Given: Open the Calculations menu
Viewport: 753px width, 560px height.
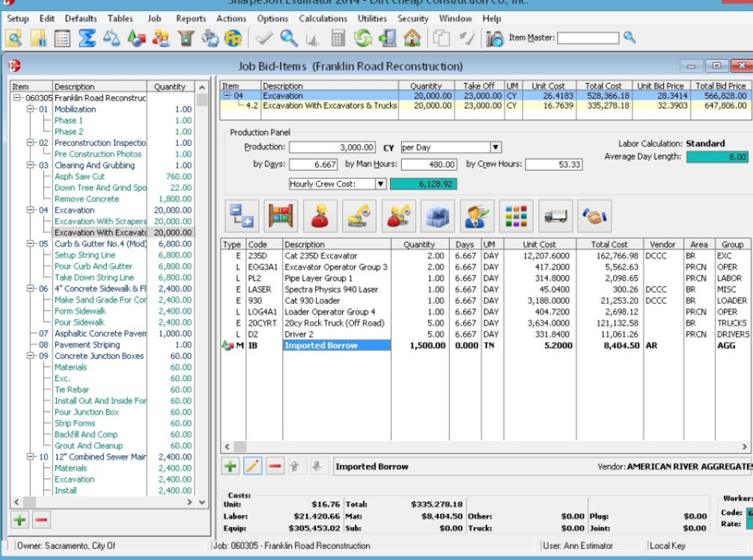Looking at the screenshot, I should tap(323, 19).
